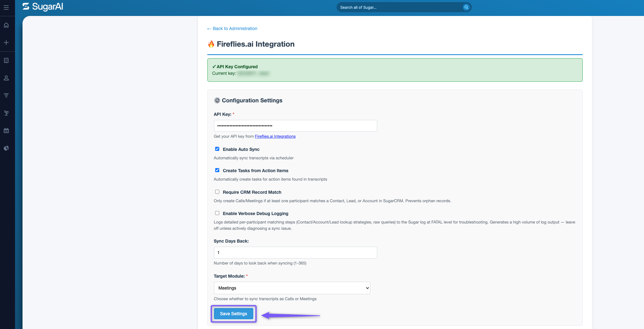Check Enable Verbose Debug Logging
Viewport: 644px width, 329px height.
pyautogui.click(x=217, y=213)
